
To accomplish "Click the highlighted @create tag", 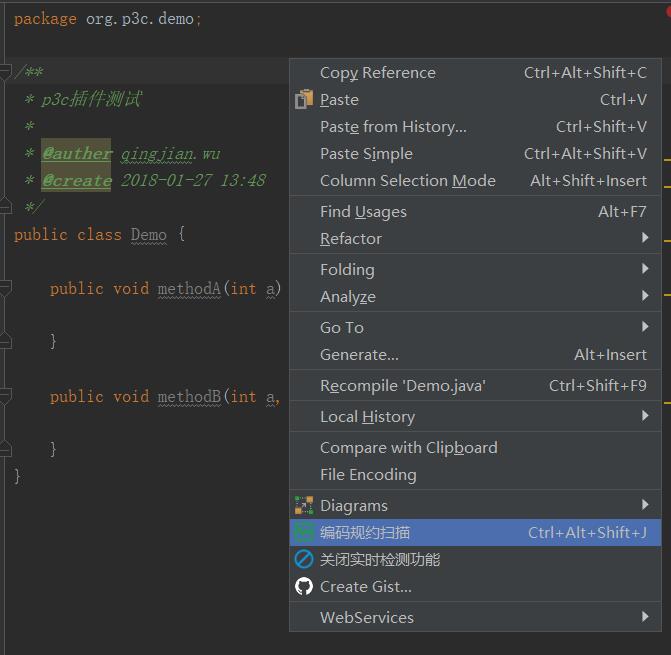I will pos(77,180).
